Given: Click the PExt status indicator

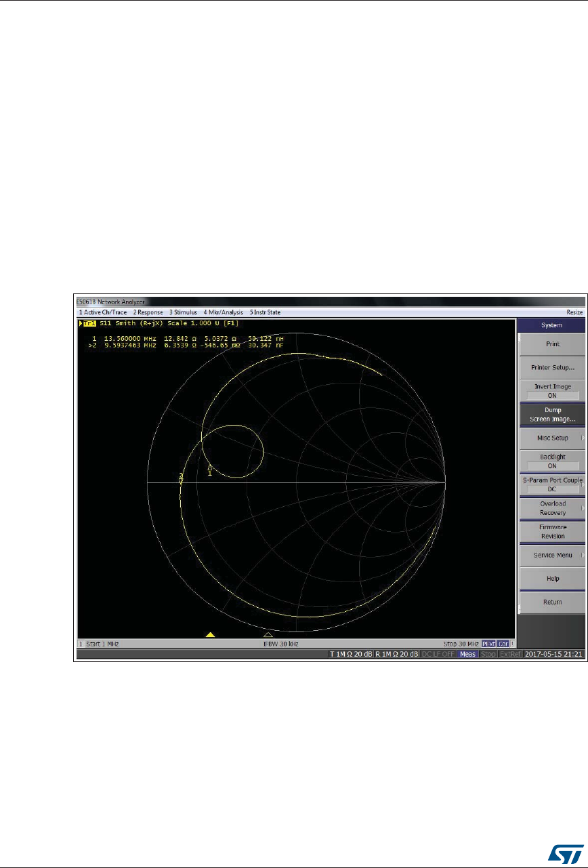Looking at the screenshot, I should point(489,643).
